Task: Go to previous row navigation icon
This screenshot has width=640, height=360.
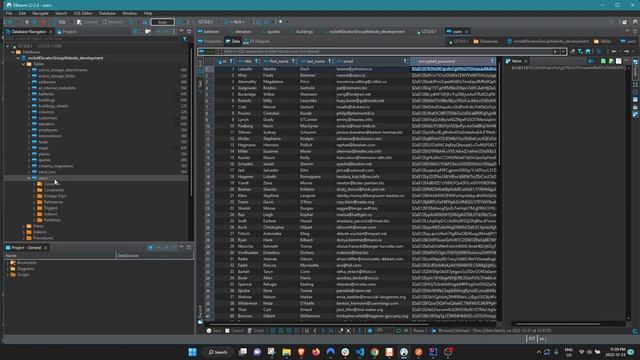Action: point(315,331)
